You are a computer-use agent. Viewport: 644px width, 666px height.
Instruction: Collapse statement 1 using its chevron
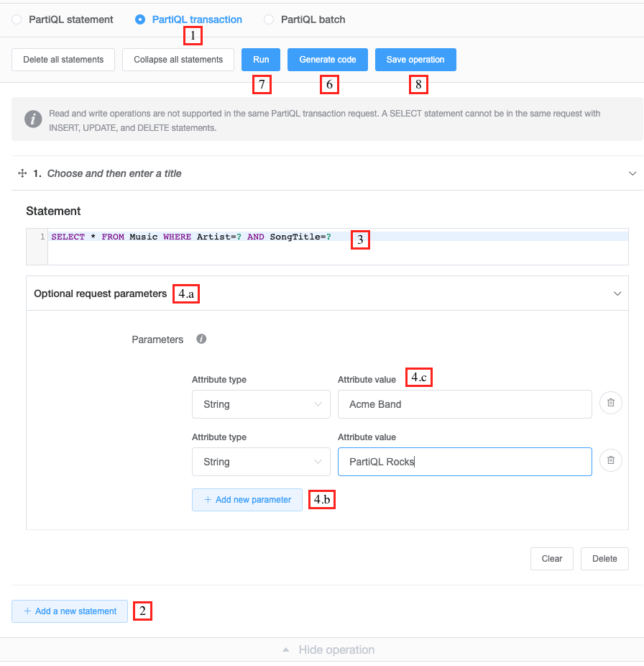pyautogui.click(x=632, y=173)
